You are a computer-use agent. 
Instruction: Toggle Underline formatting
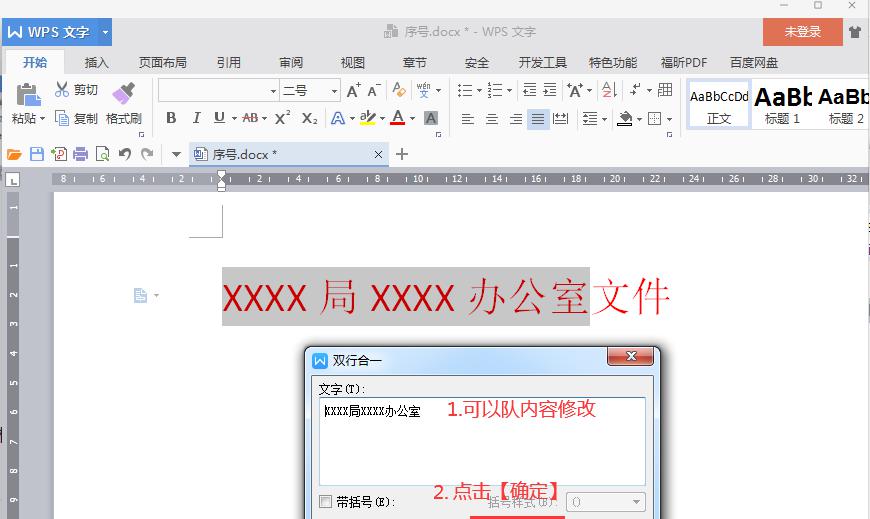pyautogui.click(x=219, y=118)
